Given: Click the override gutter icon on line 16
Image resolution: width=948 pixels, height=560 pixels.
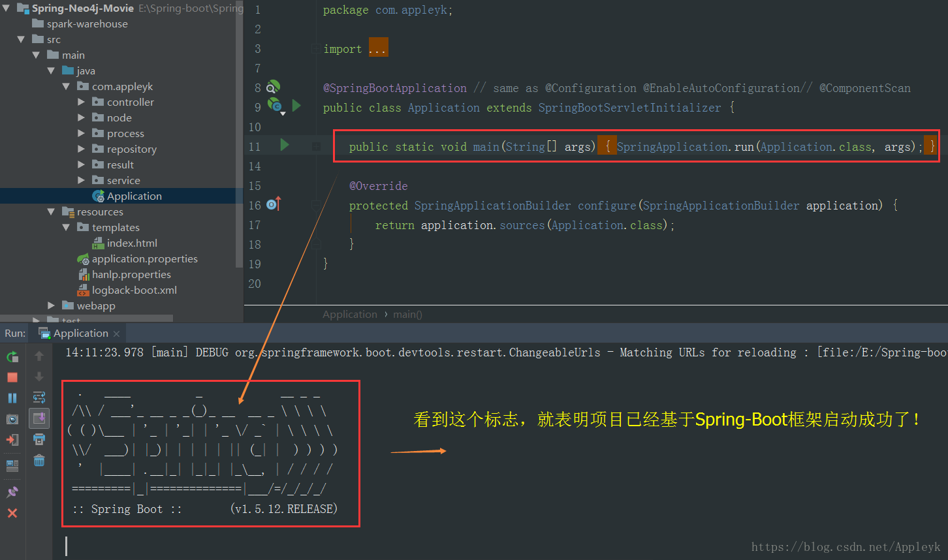Looking at the screenshot, I should (x=274, y=204).
